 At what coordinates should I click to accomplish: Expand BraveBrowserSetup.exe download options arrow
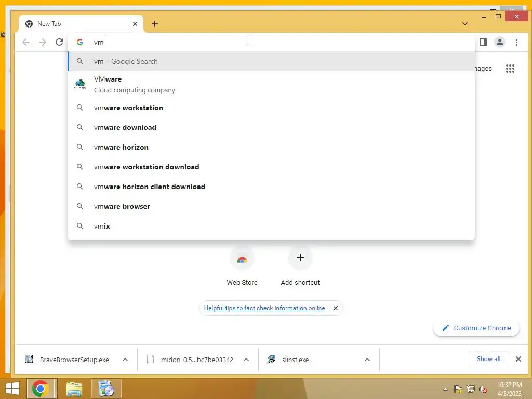coord(125,360)
